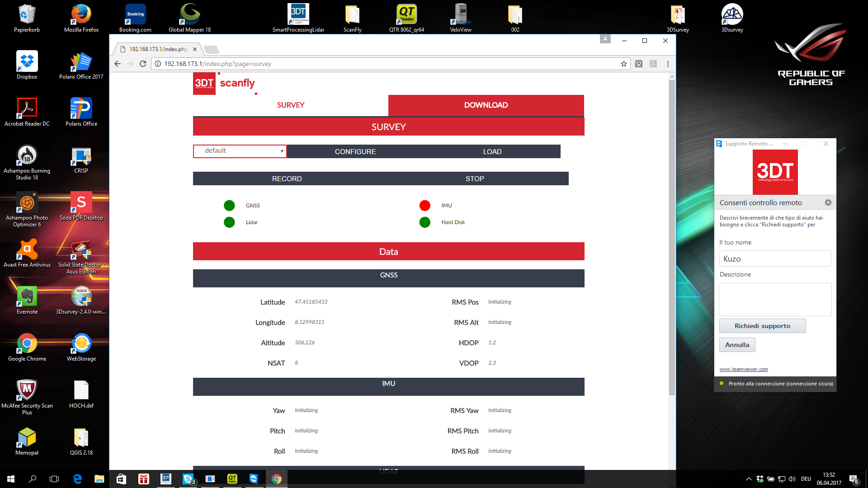The image size is (868, 488).
Task: Click the green GNSS status indicator
Action: tap(229, 206)
